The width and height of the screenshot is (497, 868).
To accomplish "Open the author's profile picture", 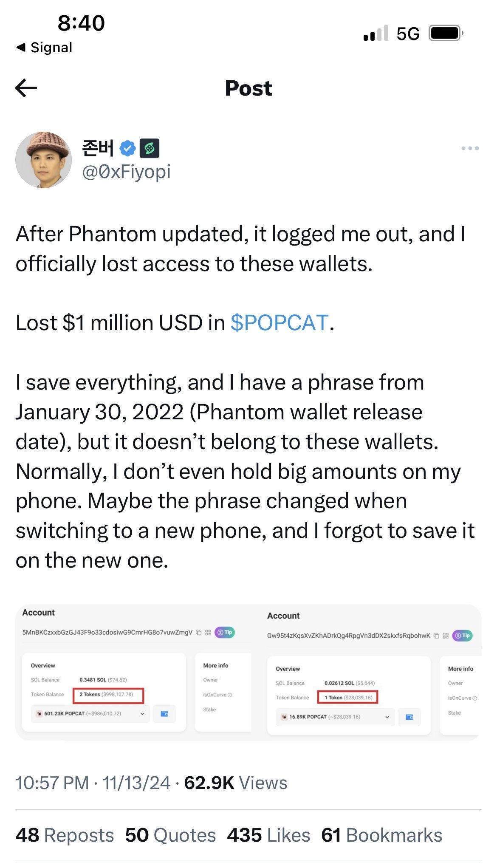I will coord(43,160).
